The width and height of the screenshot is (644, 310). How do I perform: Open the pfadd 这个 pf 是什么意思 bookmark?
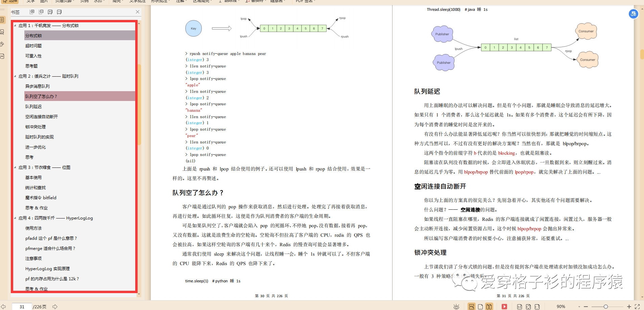[51, 238]
